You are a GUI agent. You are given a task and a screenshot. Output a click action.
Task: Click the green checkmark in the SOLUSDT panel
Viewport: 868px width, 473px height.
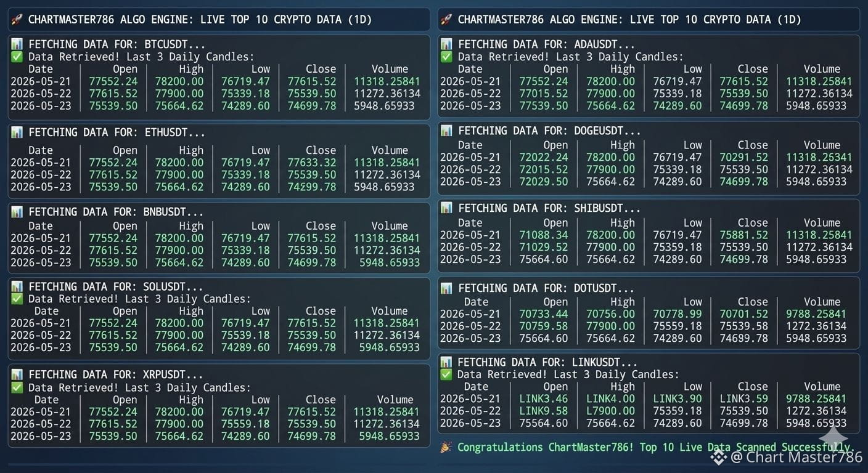click(x=17, y=299)
